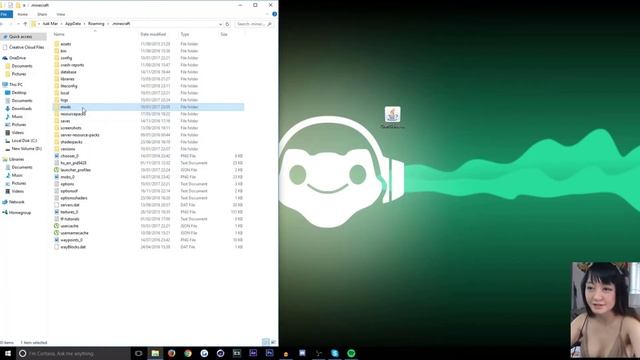Select the usernamecache JSON file

coord(74,233)
